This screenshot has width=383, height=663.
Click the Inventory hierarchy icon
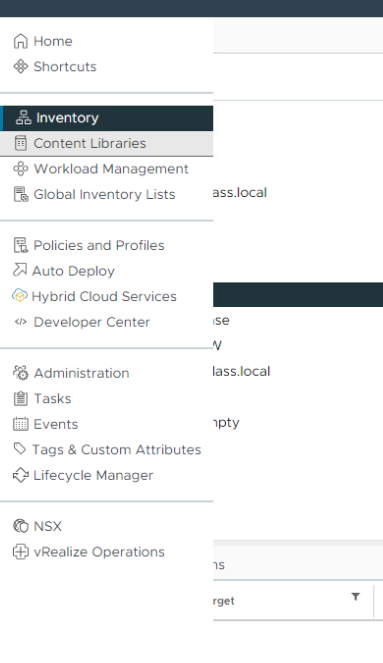click(24, 118)
